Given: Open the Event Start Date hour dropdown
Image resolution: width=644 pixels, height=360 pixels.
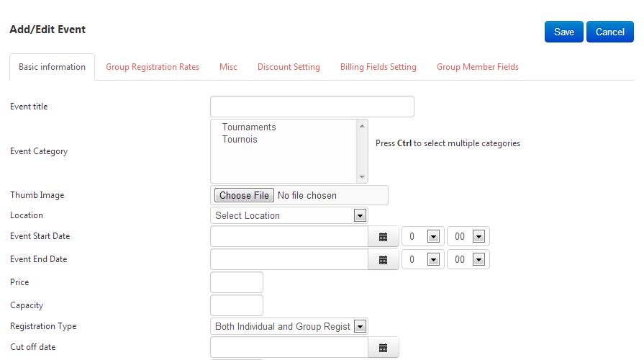Looking at the screenshot, I should [422, 237].
